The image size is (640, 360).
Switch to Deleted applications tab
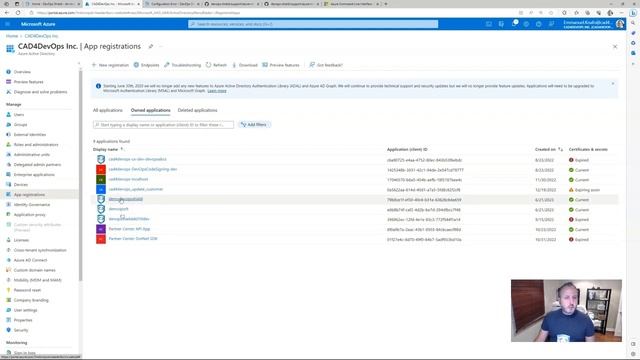point(198,110)
